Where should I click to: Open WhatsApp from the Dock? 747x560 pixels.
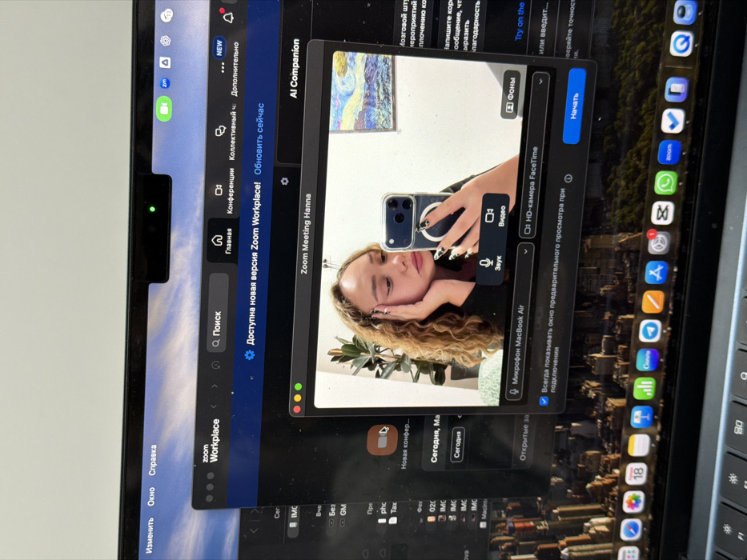pos(665,183)
